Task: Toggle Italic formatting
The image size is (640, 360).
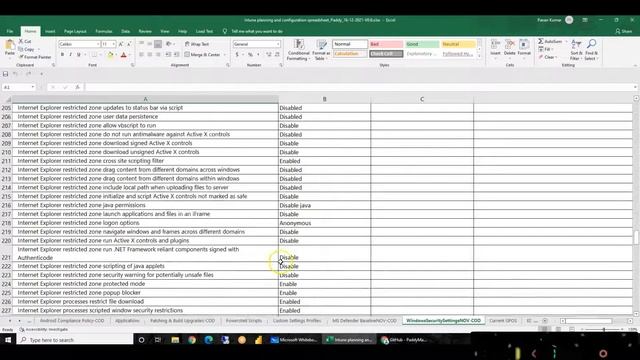Action: pyautogui.click(x=70, y=54)
